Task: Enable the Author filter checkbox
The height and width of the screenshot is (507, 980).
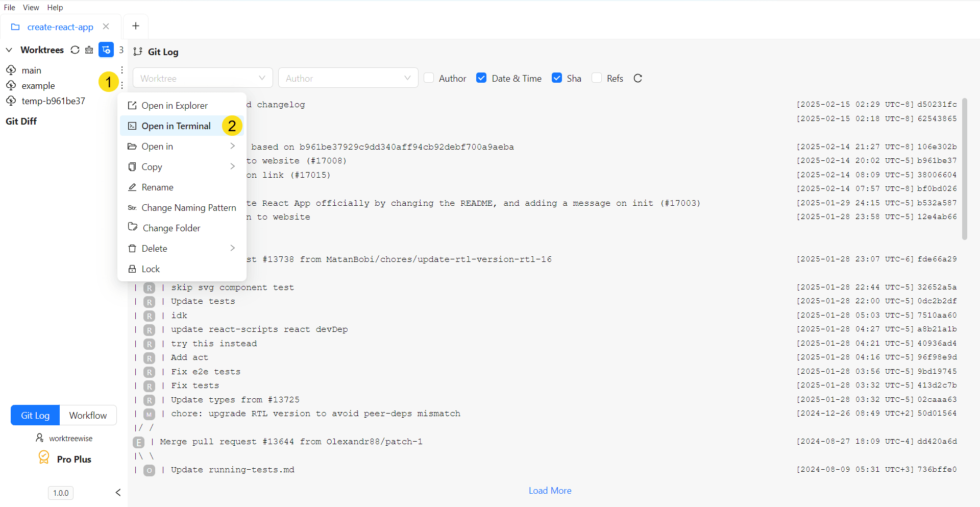Action: pos(430,78)
